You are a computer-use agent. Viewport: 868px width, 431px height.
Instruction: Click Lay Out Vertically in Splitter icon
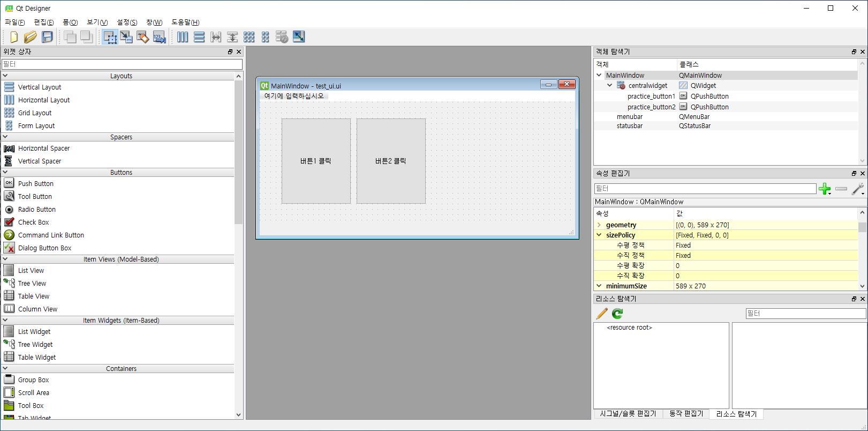(232, 37)
